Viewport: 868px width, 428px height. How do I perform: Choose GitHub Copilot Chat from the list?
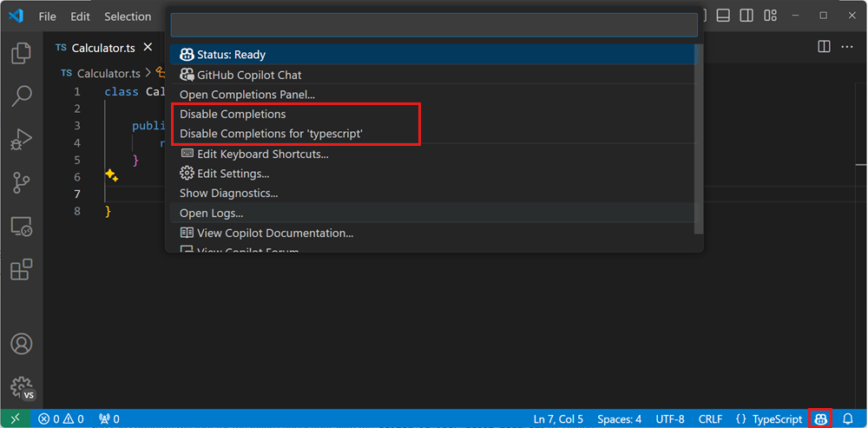(248, 75)
